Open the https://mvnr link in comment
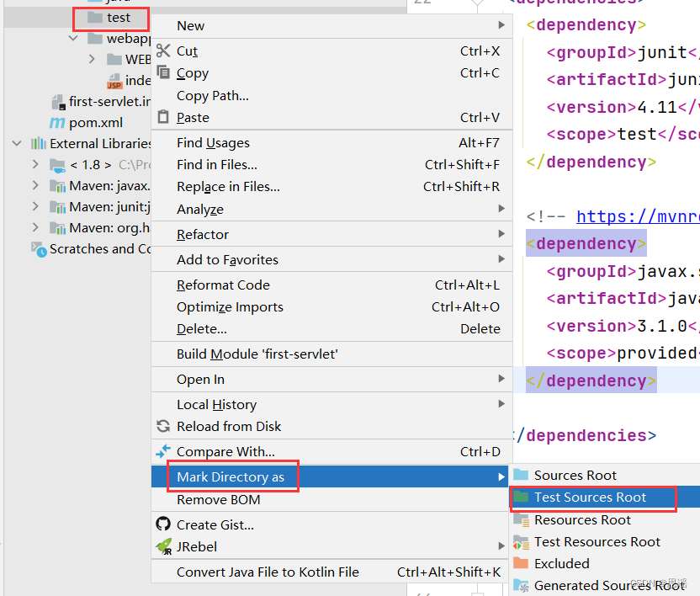Screen dimensions: 700x596 (x=638, y=216)
